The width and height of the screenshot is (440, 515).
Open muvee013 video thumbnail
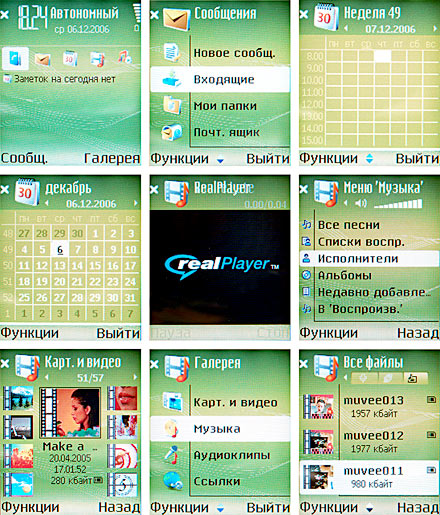click(319, 406)
